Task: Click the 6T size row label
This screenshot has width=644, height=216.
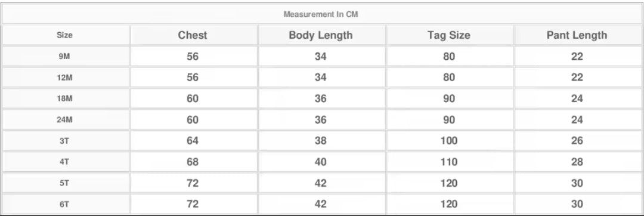Action: (x=64, y=205)
